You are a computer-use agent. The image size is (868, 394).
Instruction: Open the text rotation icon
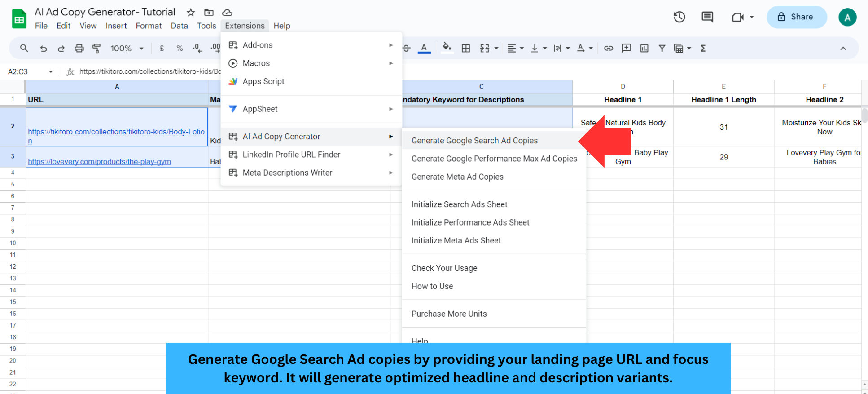coord(581,49)
